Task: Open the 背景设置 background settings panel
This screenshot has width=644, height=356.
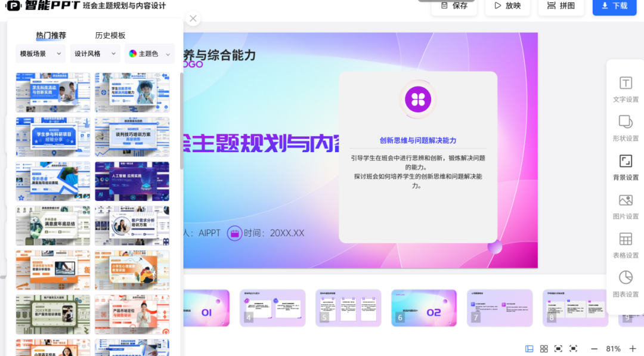Action: point(625,167)
